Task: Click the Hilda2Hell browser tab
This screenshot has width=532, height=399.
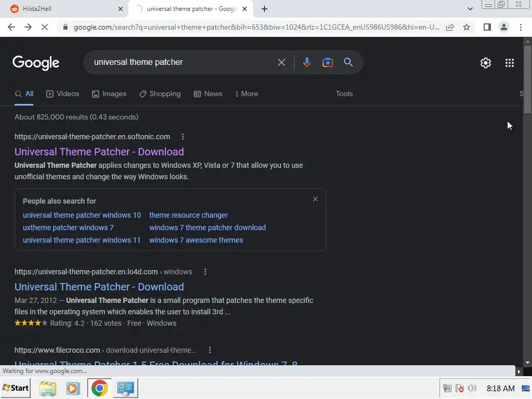Action: pos(64,9)
